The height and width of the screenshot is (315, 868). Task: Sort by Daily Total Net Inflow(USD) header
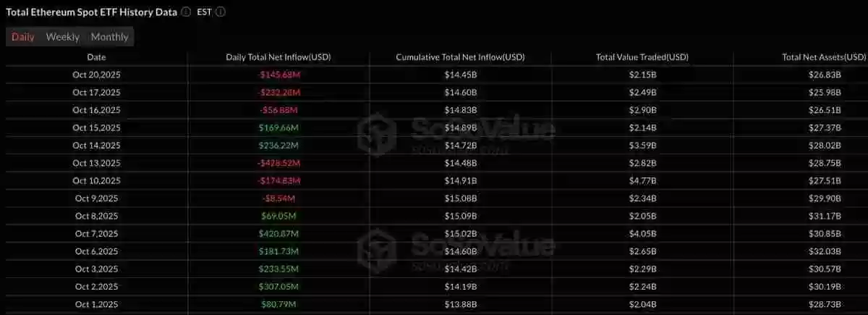278,57
